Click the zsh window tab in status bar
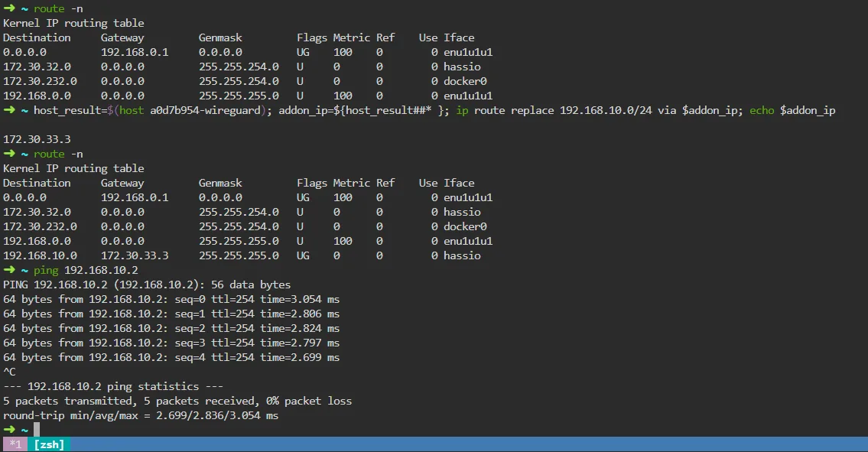This screenshot has width=868, height=452. pos(49,444)
